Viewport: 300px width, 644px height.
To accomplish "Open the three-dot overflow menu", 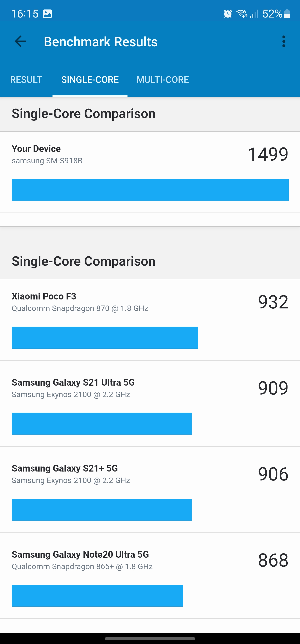I will (284, 42).
